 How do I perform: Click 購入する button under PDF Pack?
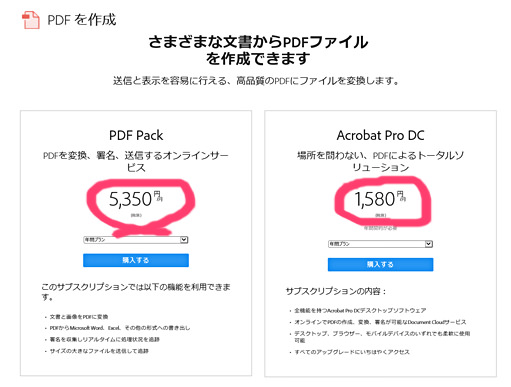pyautogui.click(x=136, y=260)
